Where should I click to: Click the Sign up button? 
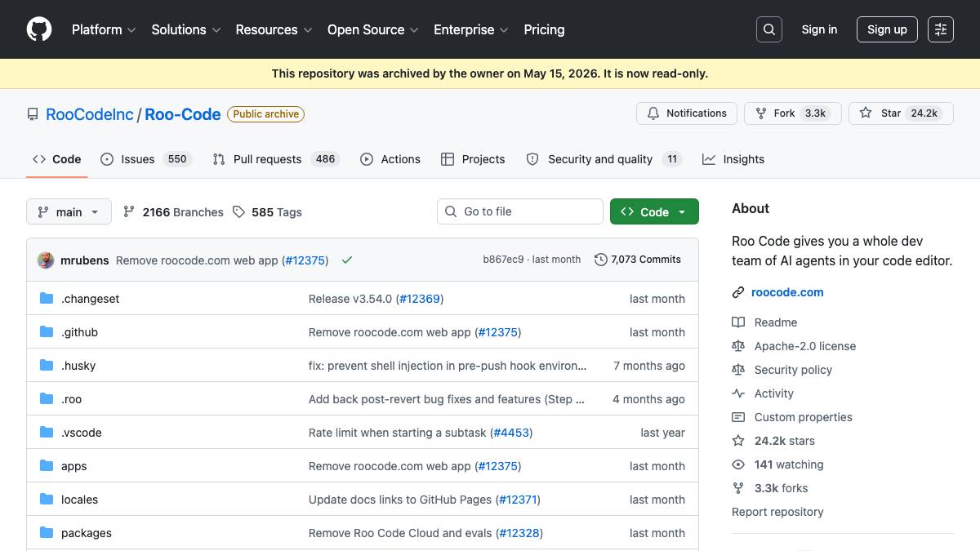pyautogui.click(x=887, y=29)
